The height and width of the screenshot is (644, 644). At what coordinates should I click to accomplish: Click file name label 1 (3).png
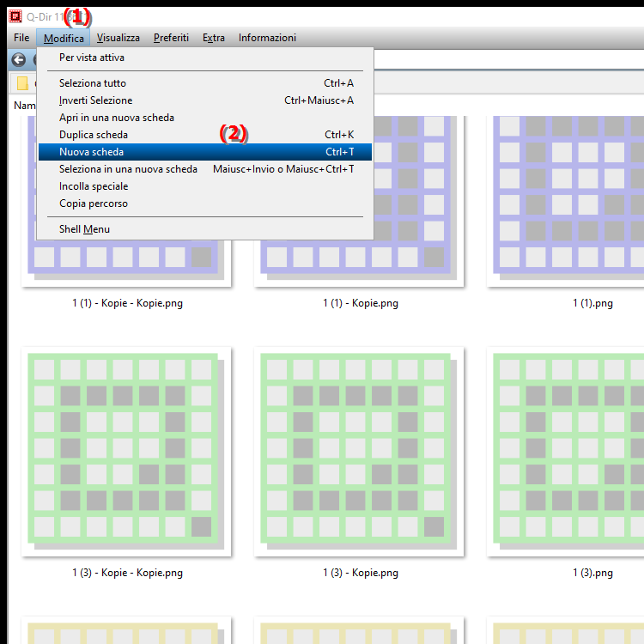pos(592,573)
